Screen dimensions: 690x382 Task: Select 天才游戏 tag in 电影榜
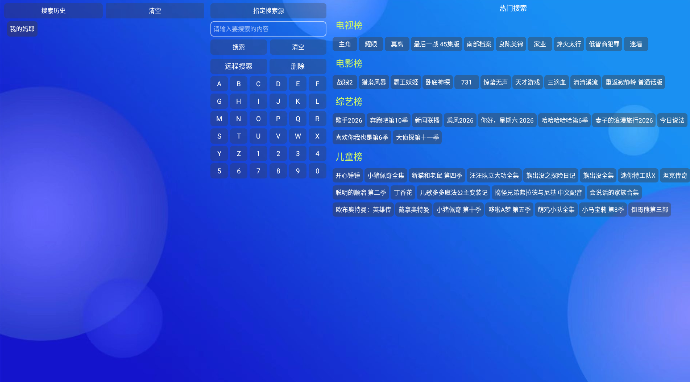click(x=527, y=82)
